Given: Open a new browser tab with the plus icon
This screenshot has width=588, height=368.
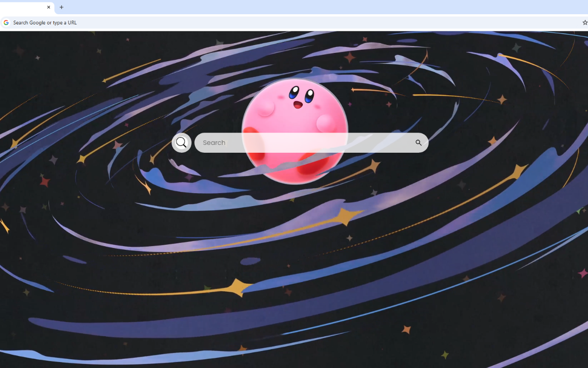Looking at the screenshot, I should [x=62, y=7].
